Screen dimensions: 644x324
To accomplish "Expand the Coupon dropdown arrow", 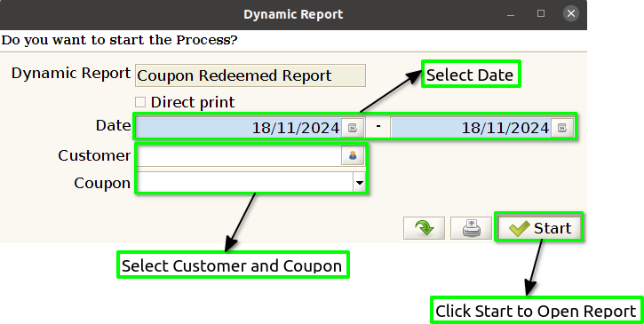I will pyautogui.click(x=360, y=182).
